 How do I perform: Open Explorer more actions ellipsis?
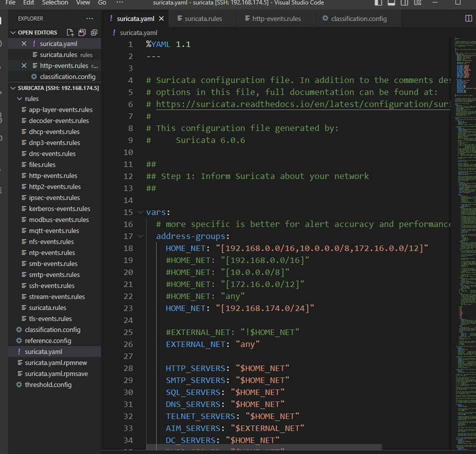pyautogui.click(x=90, y=18)
